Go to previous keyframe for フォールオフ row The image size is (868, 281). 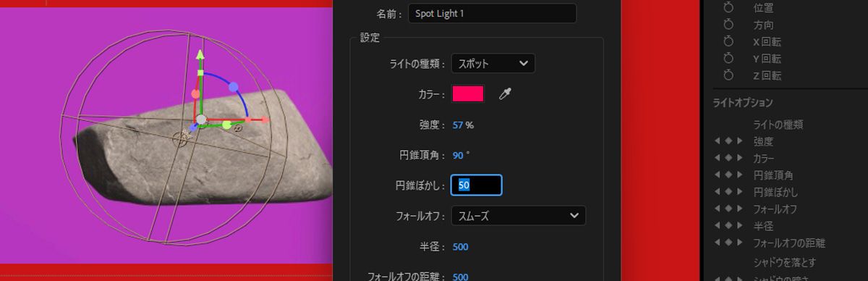tap(717, 209)
